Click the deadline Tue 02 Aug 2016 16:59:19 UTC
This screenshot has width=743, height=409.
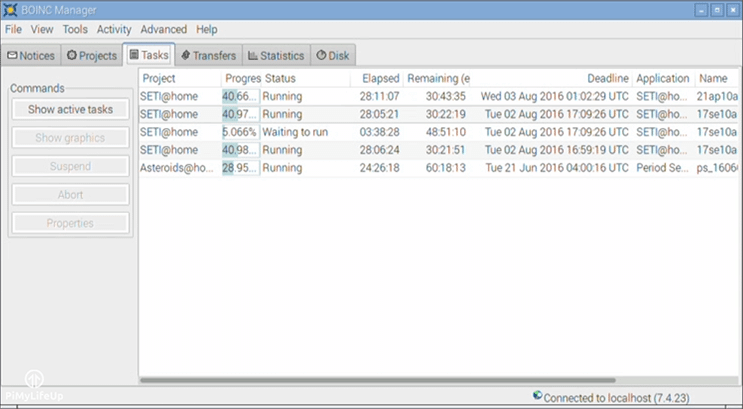pyautogui.click(x=557, y=150)
